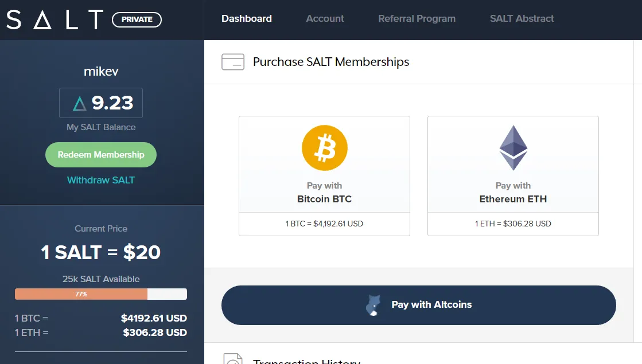Click the 9.23 SALT balance value
Viewport: 642px width, 364px height.
point(112,103)
